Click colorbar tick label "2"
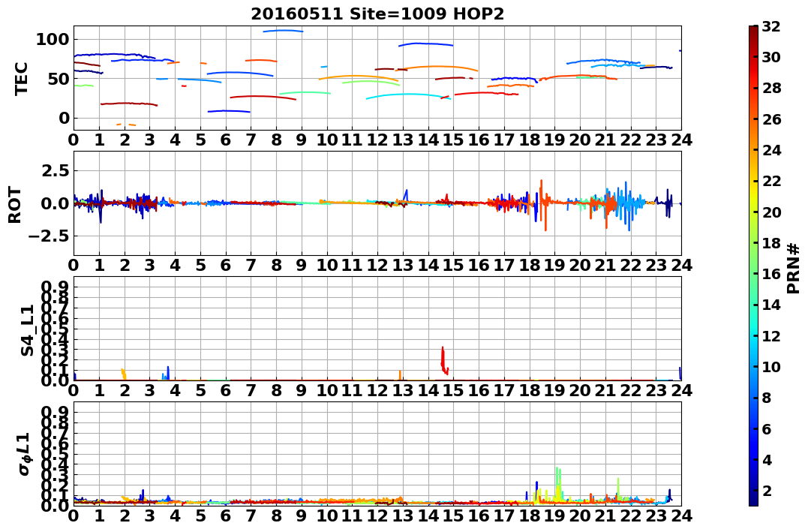The width and height of the screenshot is (808, 532). pyautogui.click(x=767, y=490)
